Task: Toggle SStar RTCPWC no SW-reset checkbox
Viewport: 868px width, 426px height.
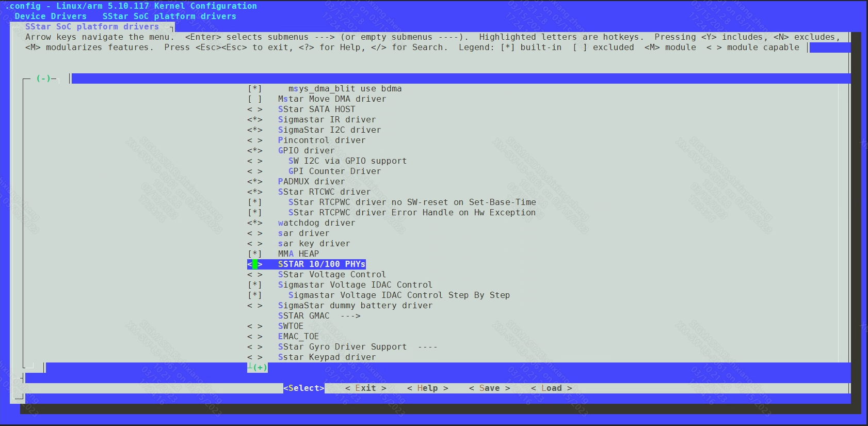Action: point(255,202)
